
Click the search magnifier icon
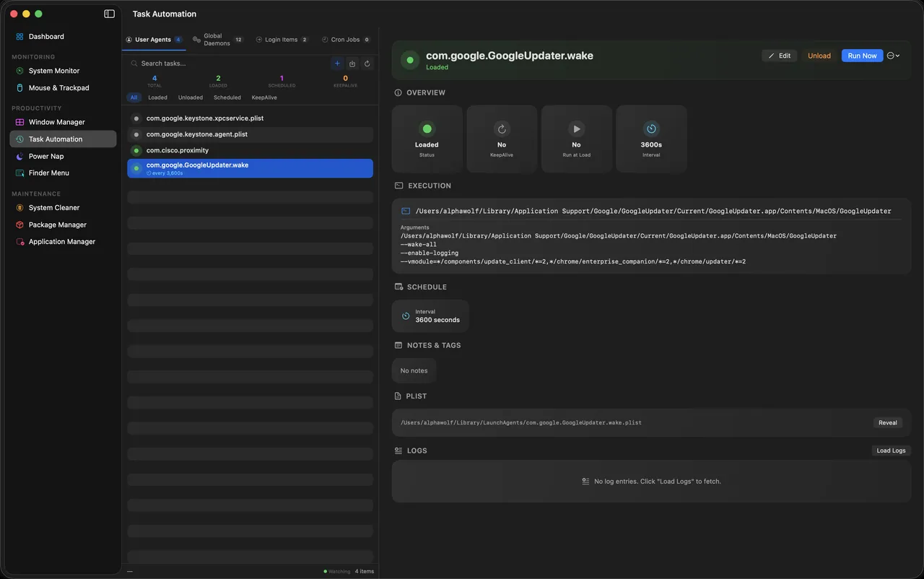134,64
